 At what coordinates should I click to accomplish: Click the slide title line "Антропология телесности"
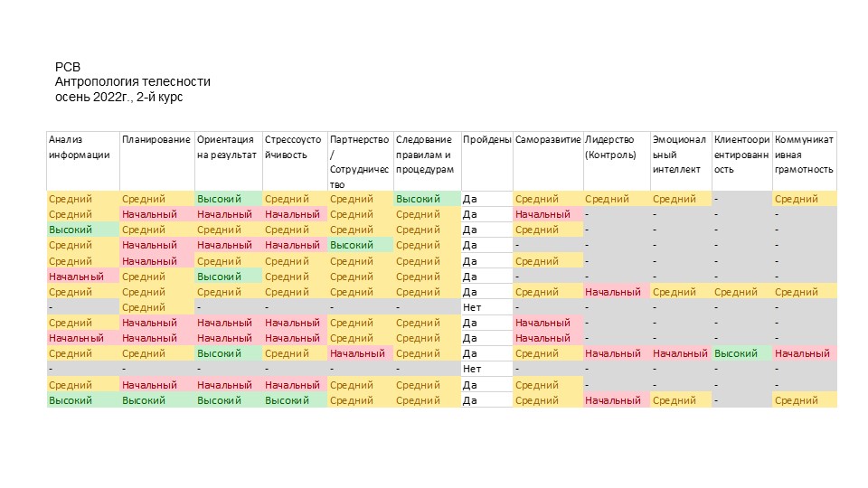[x=132, y=82]
